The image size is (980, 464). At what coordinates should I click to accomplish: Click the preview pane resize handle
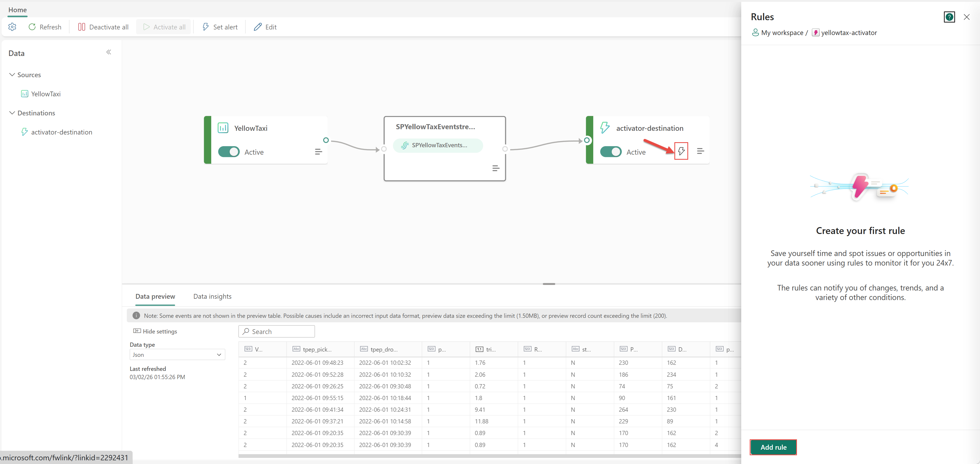point(549,284)
